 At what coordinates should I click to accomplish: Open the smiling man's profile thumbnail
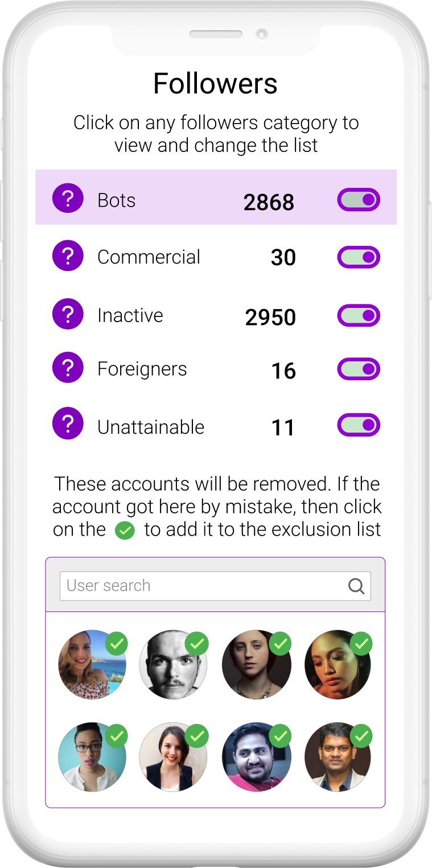pos(257,757)
